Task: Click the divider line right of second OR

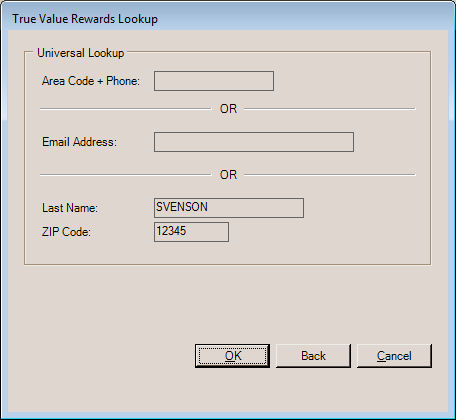Action: tap(330, 175)
